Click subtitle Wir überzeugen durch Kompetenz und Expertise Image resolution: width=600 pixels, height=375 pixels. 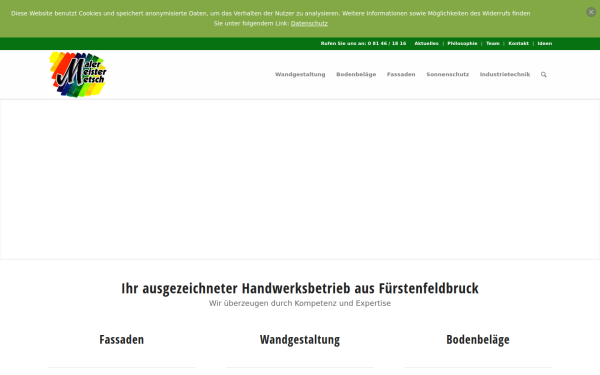pyautogui.click(x=300, y=303)
